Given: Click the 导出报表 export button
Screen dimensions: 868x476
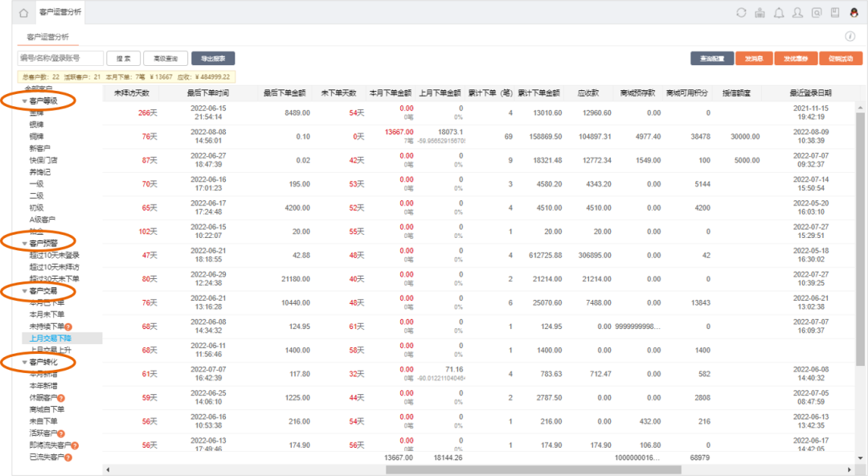Looking at the screenshot, I should click(213, 59).
